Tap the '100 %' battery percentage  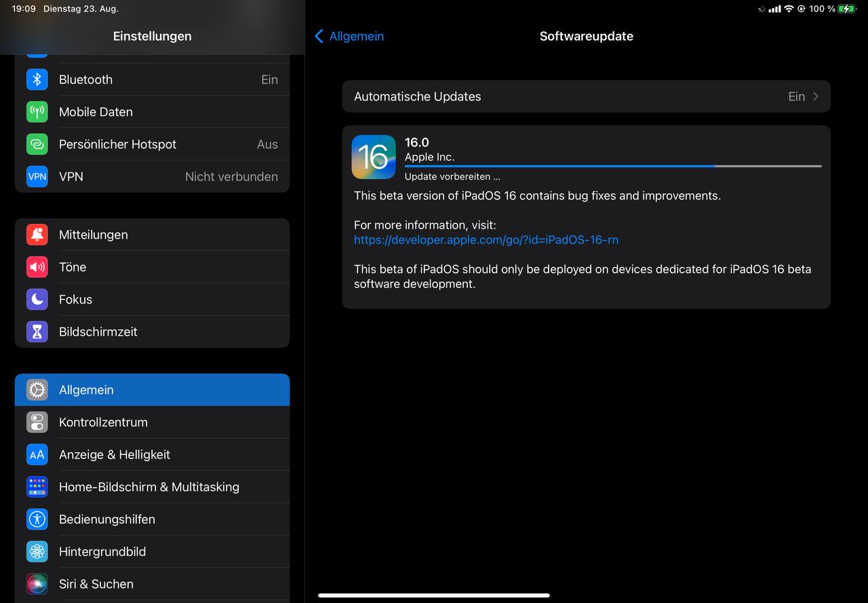[822, 9]
